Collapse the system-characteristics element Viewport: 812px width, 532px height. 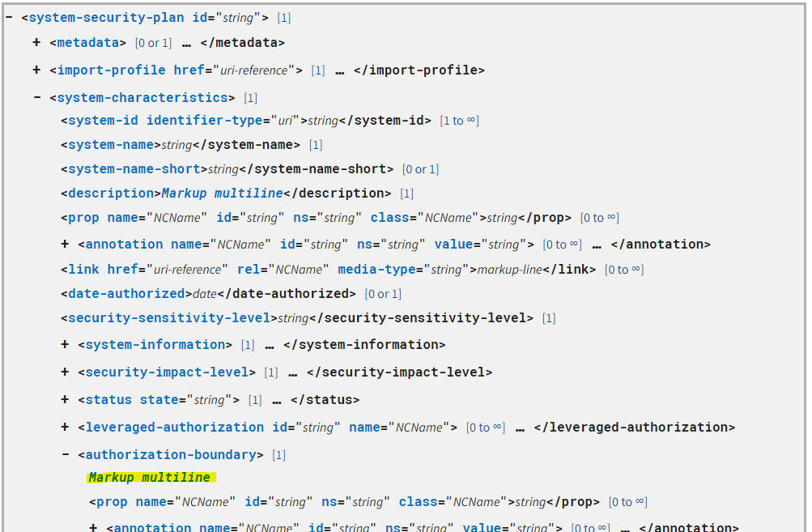point(36,97)
